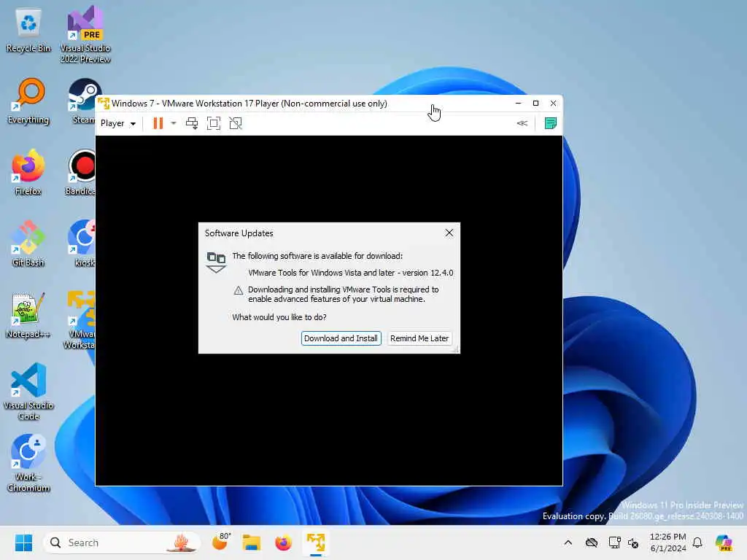Image resolution: width=747 pixels, height=560 pixels.
Task: Select the kiosk Chromium desktop icon
Action: pos(82,244)
